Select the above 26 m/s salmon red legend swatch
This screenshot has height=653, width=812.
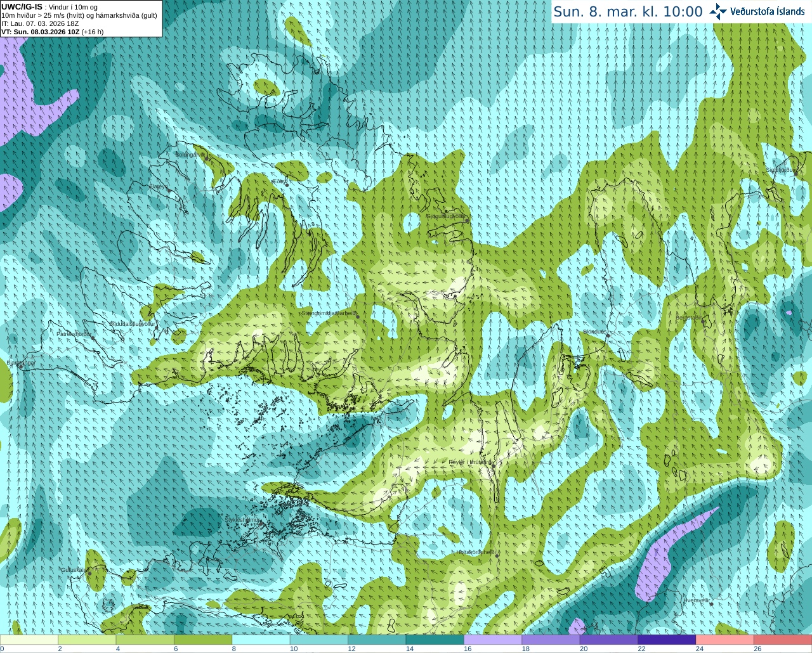pyautogui.click(x=783, y=640)
